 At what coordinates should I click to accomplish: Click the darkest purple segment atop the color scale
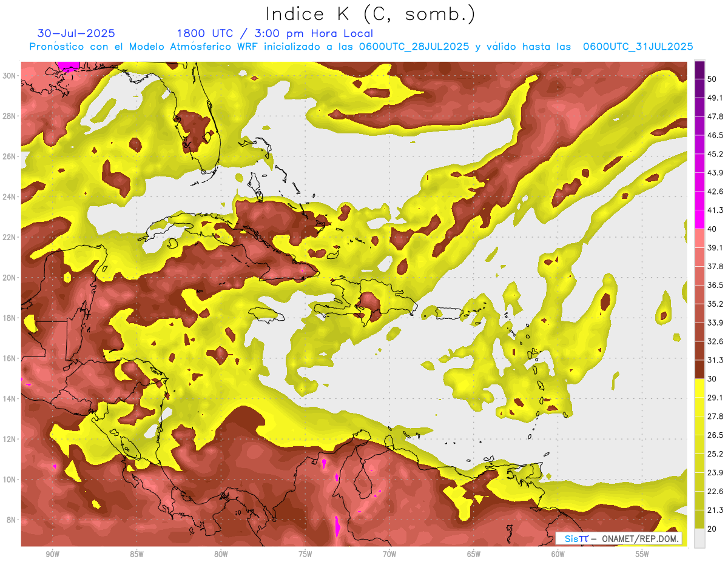point(699,70)
